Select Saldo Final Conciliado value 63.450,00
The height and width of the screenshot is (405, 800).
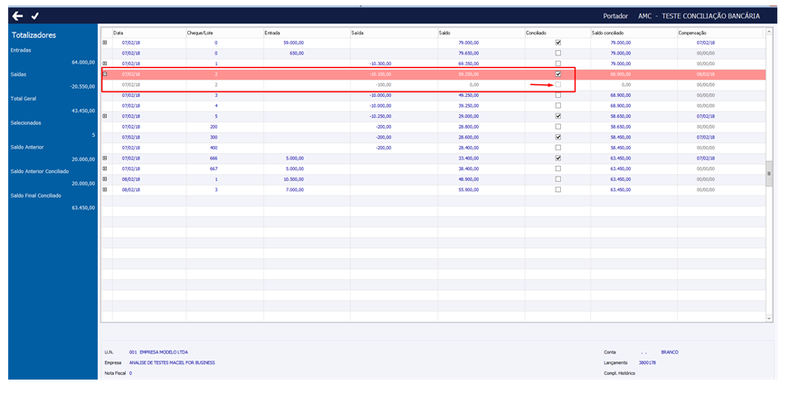coord(83,208)
